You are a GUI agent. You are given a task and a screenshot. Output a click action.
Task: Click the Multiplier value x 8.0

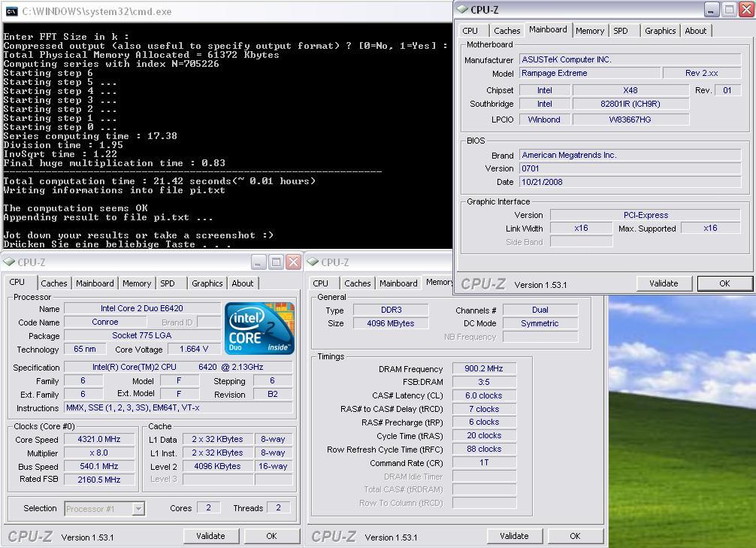coord(99,453)
